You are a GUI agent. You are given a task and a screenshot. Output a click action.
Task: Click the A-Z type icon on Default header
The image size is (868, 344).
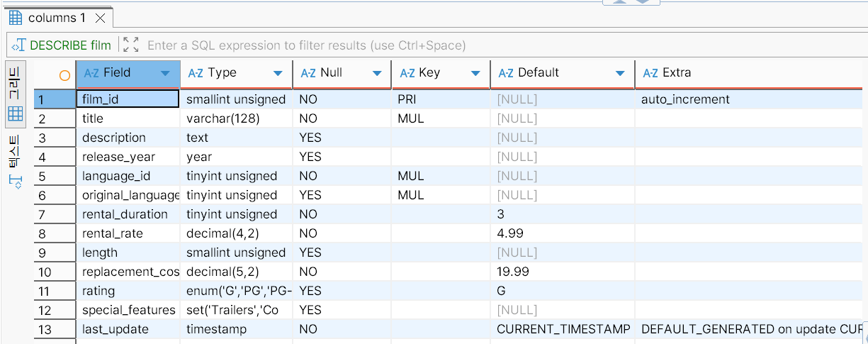506,73
